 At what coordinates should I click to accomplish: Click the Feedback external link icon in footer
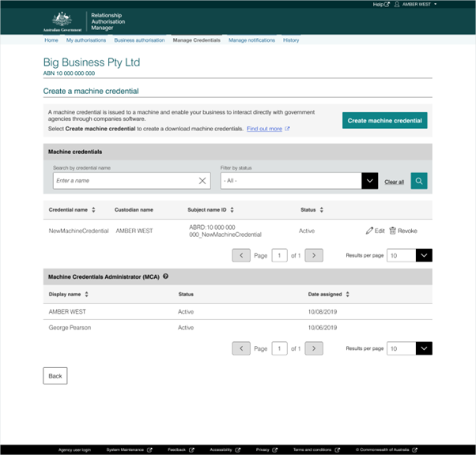pyautogui.click(x=191, y=449)
